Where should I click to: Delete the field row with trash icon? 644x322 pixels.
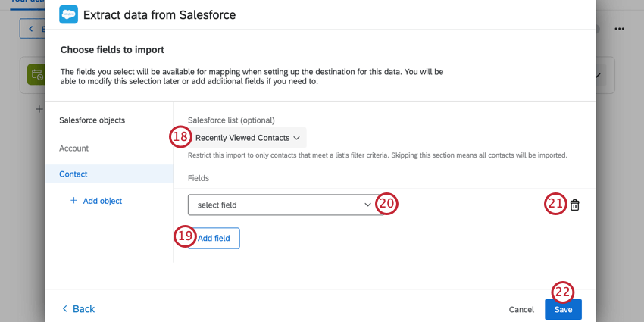tap(575, 205)
